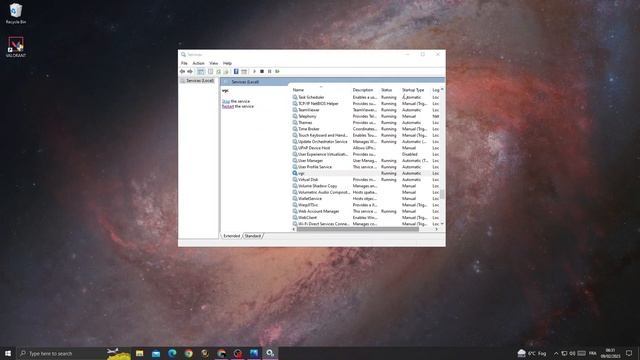Click the list's scroll up arrow

pos(442,89)
